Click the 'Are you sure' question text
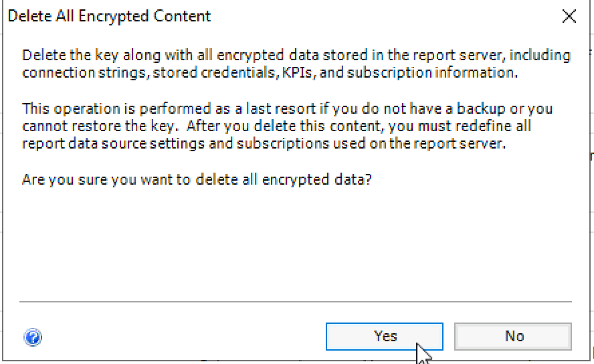594x364 pixels. point(197,179)
